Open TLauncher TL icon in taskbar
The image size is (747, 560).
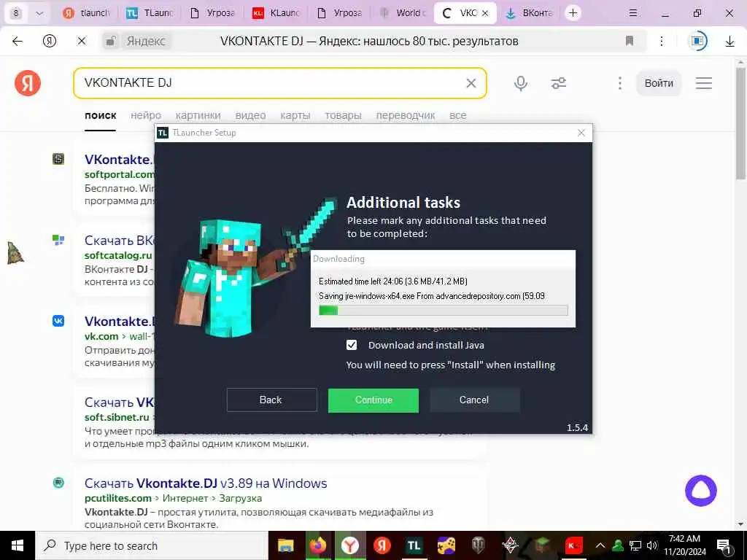(414, 545)
